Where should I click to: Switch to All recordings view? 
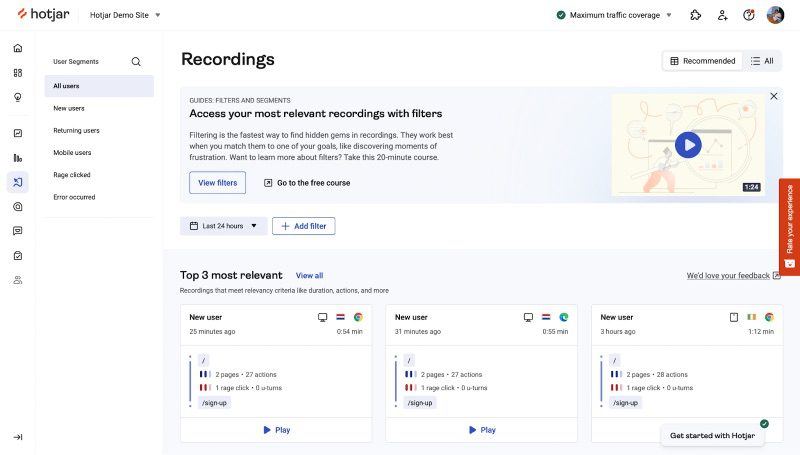(x=762, y=61)
